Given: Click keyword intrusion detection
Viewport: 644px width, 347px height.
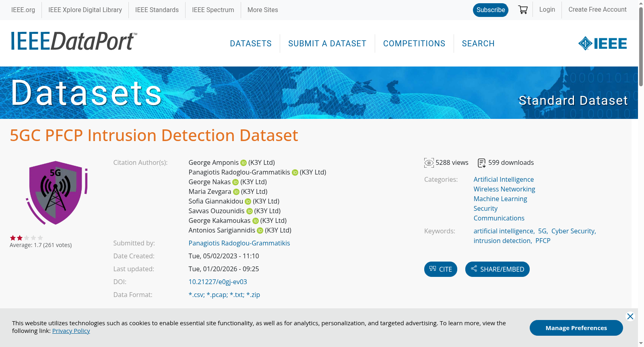Looking at the screenshot, I should pos(502,241).
